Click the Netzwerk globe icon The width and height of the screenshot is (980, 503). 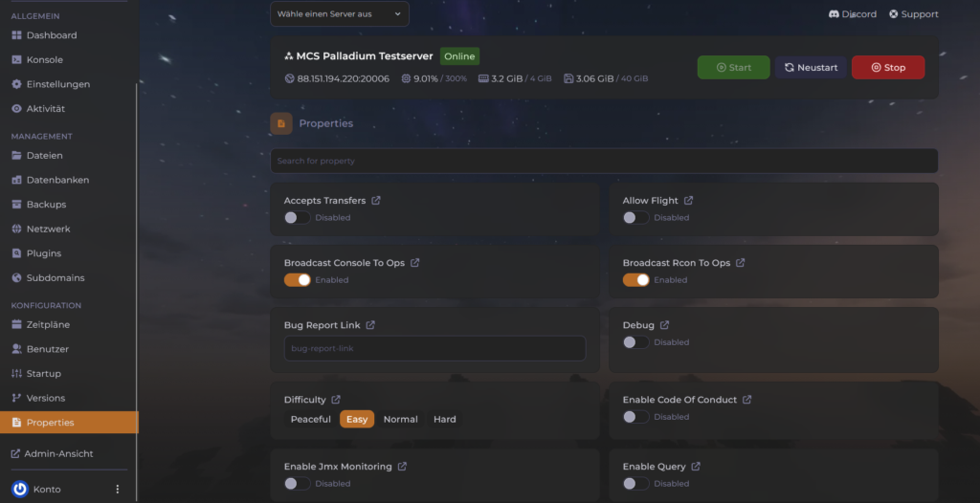(x=17, y=229)
